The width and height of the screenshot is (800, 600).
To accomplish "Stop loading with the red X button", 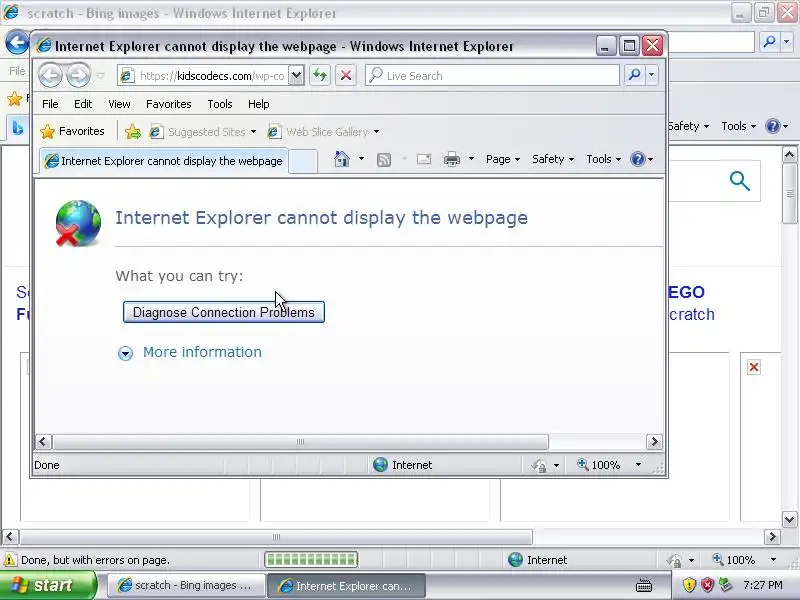I will click(x=345, y=76).
